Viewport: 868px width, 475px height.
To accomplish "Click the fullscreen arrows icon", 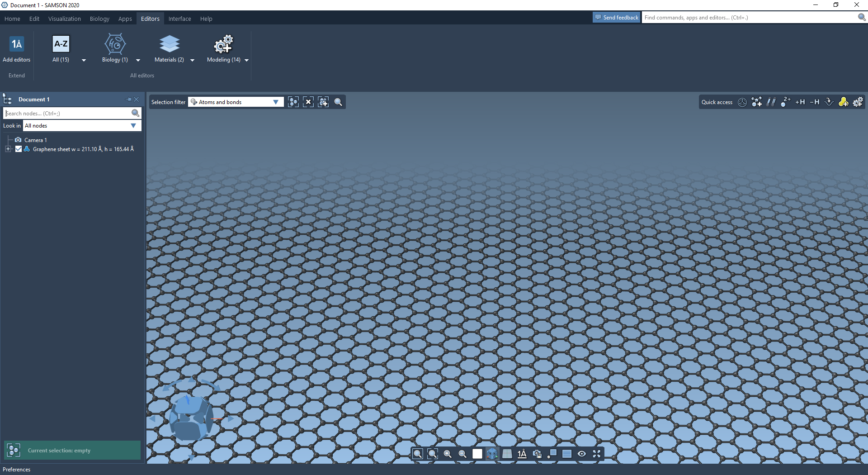I will click(597, 454).
